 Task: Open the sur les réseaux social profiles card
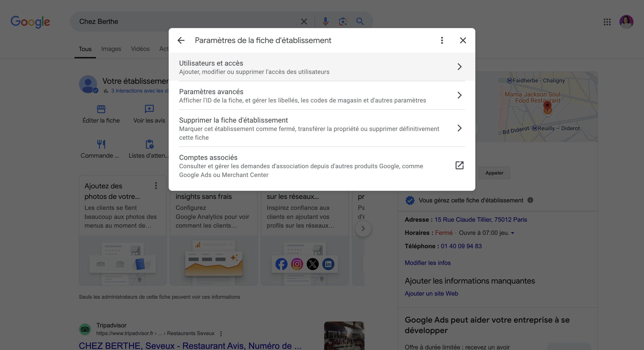click(305, 238)
